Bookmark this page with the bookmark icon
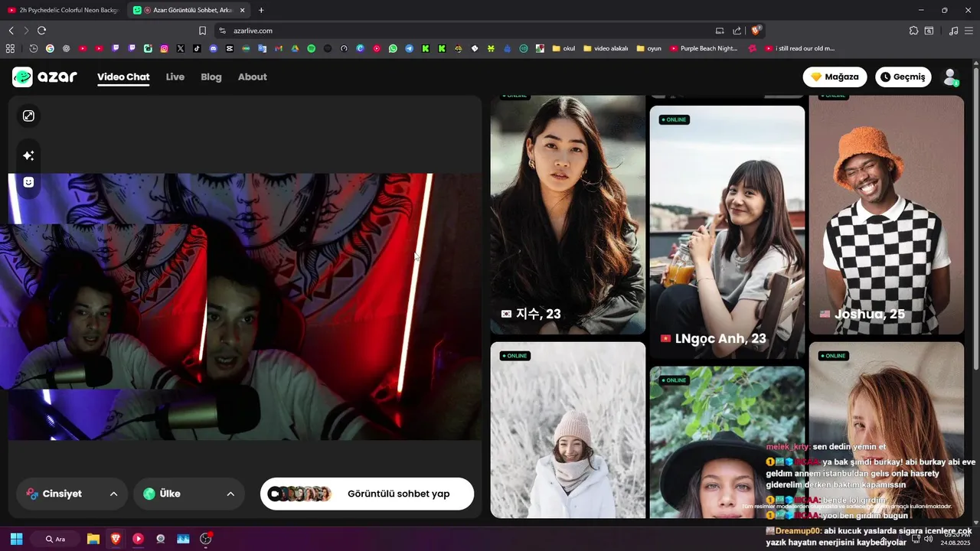 [x=202, y=31]
